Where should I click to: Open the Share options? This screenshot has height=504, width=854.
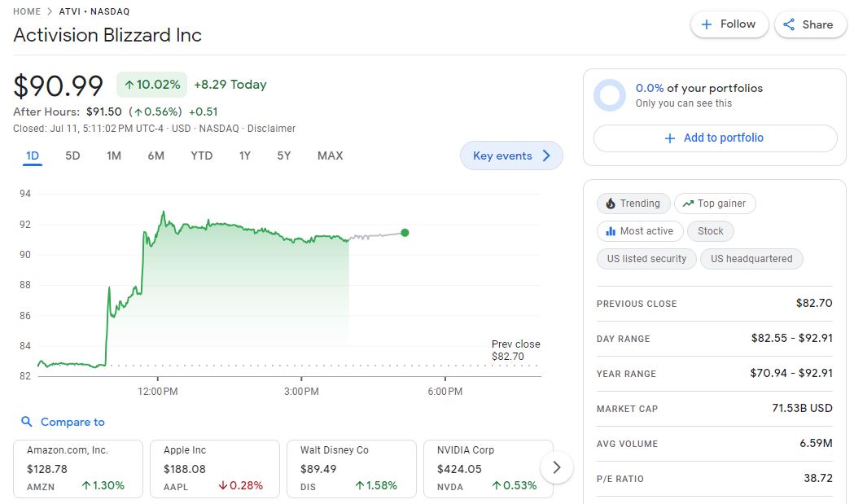(809, 24)
